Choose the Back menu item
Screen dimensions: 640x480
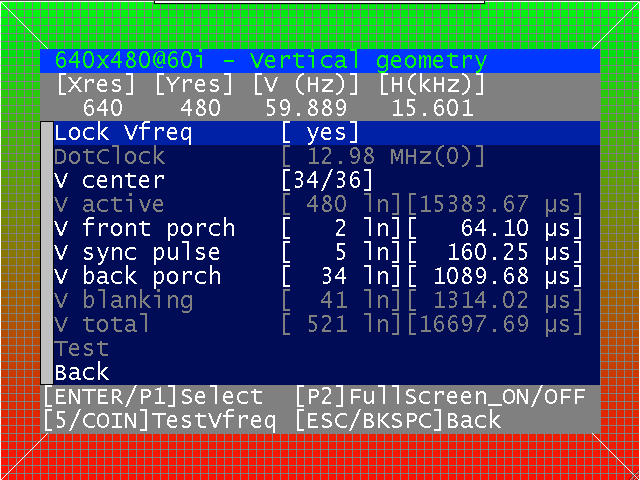[82, 373]
